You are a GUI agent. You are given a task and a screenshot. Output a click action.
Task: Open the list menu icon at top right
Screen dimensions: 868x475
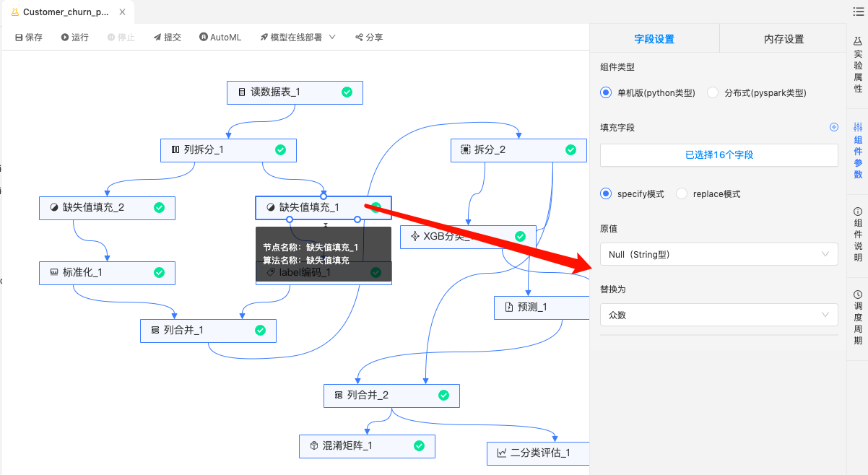pyautogui.click(x=857, y=12)
